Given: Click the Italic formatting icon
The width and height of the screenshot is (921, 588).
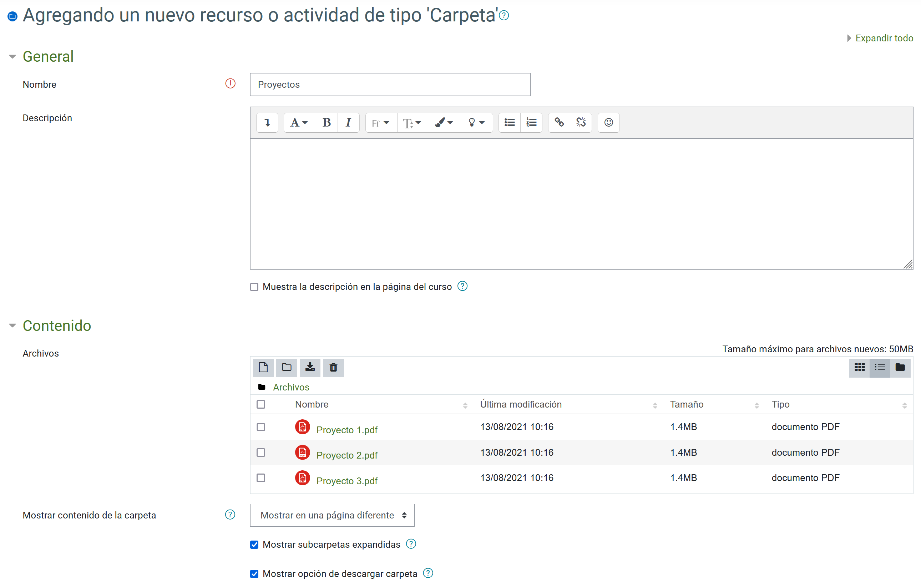Looking at the screenshot, I should pyautogui.click(x=348, y=122).
